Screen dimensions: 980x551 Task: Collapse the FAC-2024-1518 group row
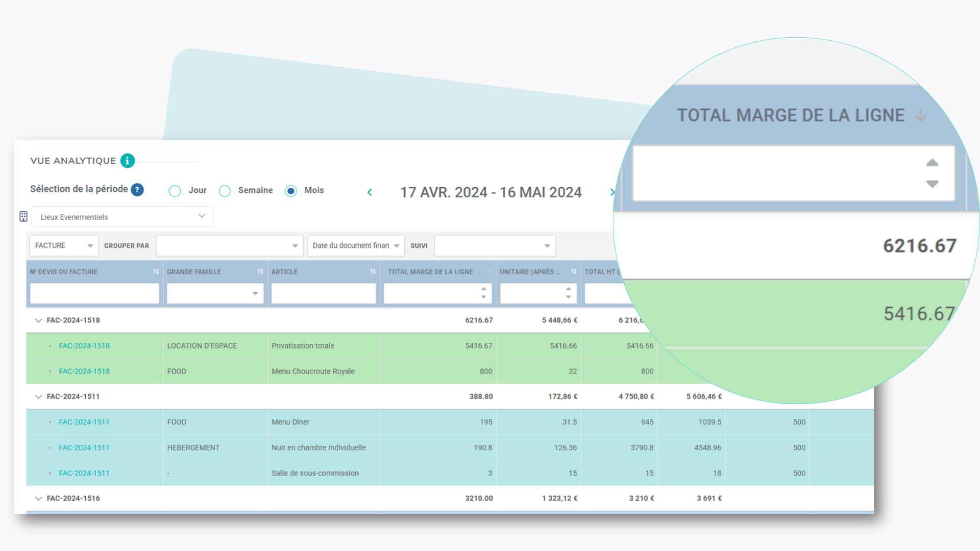38,320
